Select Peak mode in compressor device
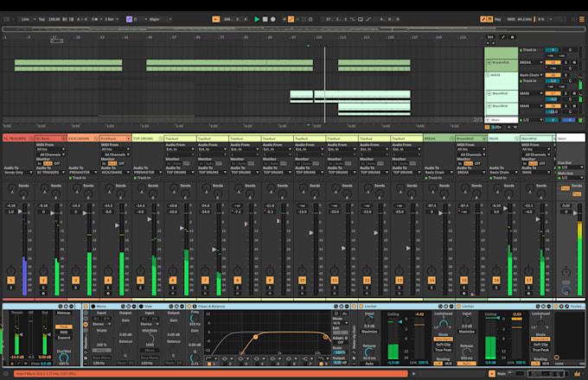The width and height of the screenshot is (588, 380). (64, 326)
